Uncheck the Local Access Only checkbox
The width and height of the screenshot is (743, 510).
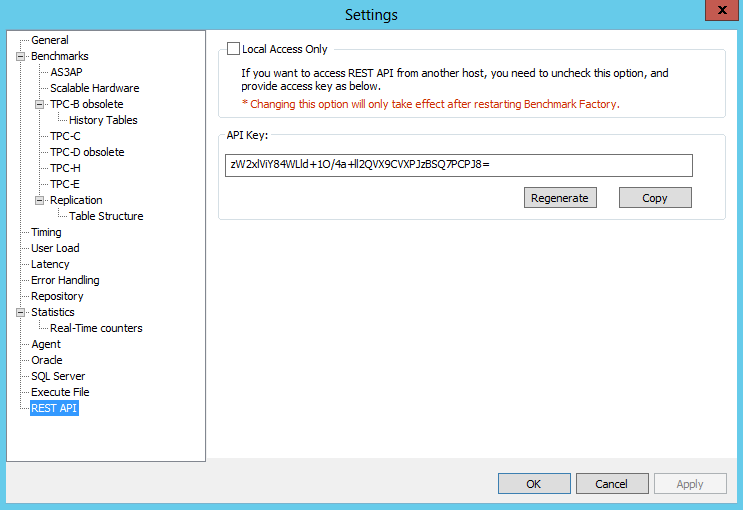tap(234, 49)
